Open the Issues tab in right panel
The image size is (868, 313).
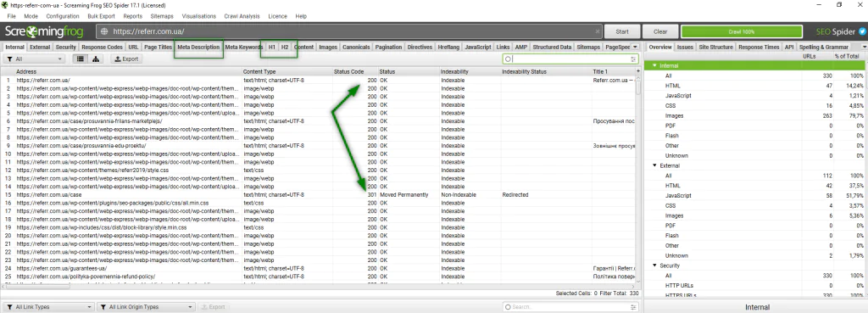[685, 48]
